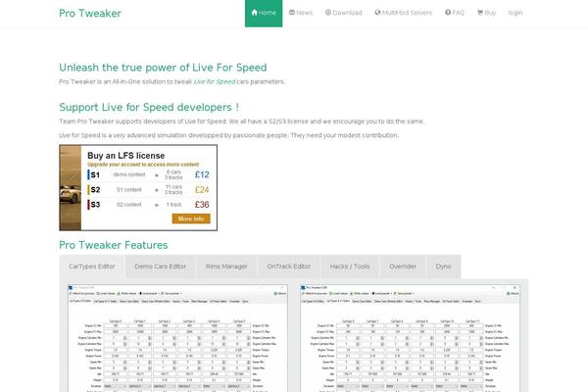Viewport: 588px width, 392px height.
Task: Click the S1 license row
Action: 149,174
